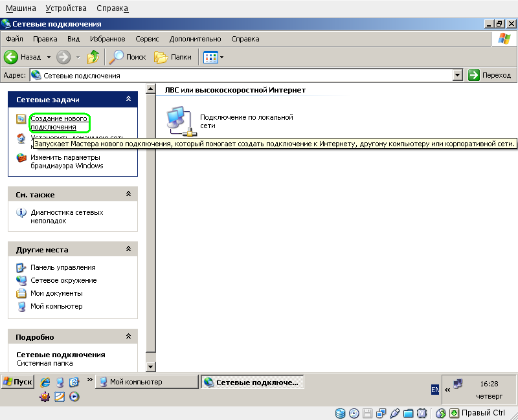Click the green arrow host key icon
Screen dimensions: 518x420
(x=455, y=413)
